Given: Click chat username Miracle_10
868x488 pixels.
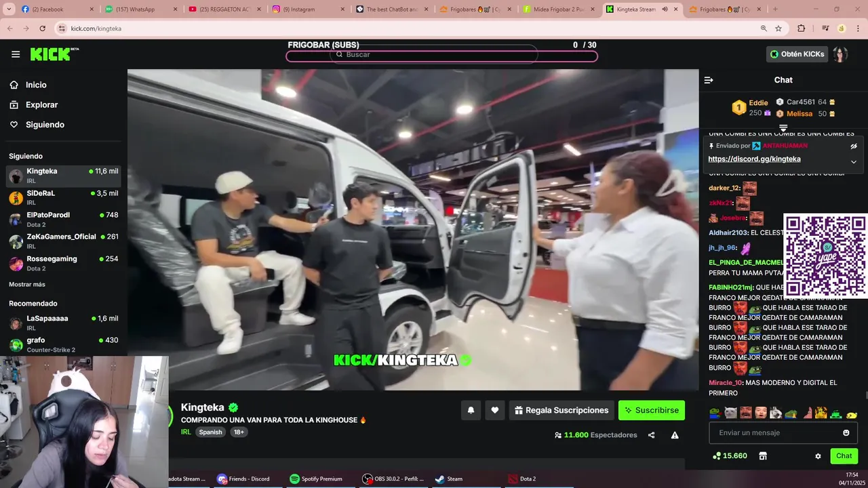Looking at the screenshot, I should (x=726, y=383).
